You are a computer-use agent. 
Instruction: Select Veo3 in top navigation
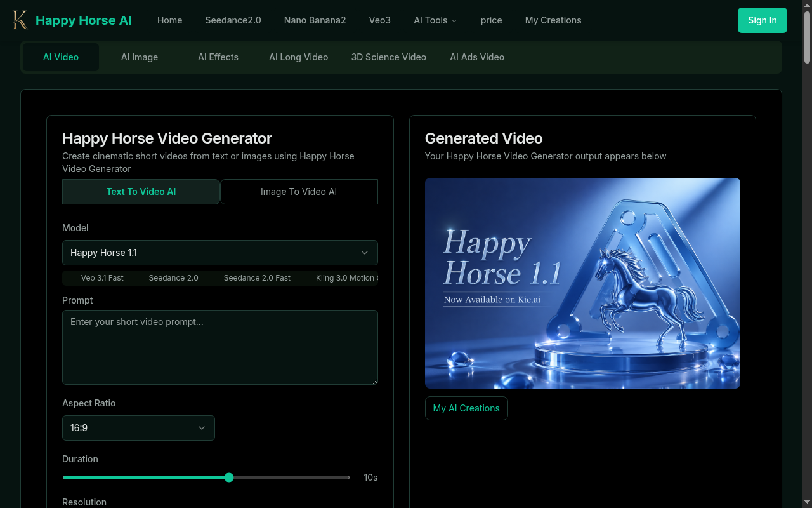coord(379,20)
